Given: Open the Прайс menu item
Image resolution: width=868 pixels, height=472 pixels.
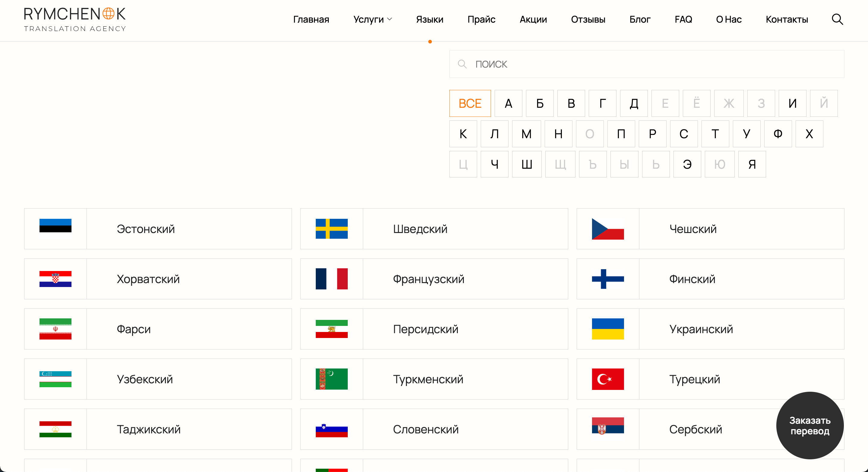Looking at the screenshot, I should [481, 20].
